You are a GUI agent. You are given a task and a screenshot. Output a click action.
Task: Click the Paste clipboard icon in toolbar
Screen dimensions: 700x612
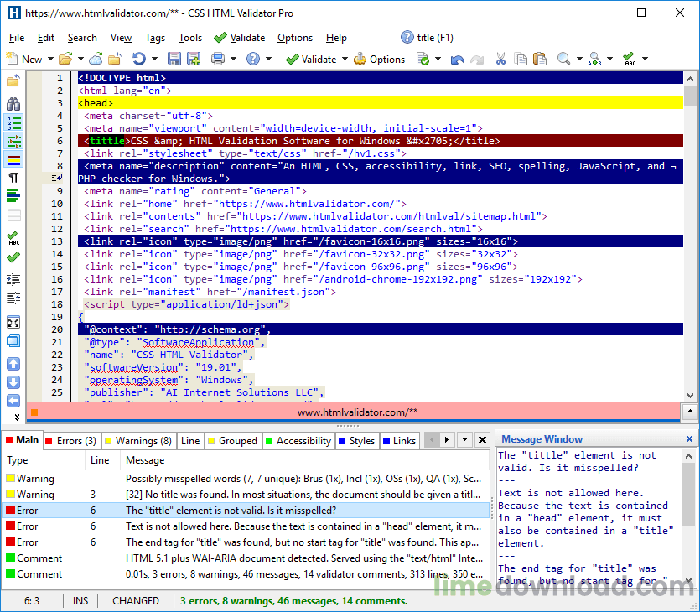[541, 59]
